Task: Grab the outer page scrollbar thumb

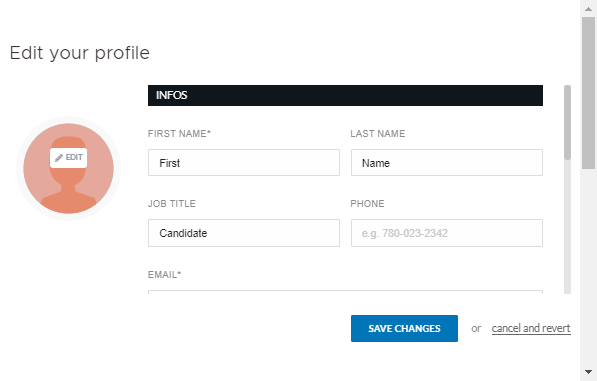Action: pyautogui.click(x=588, y=92)
